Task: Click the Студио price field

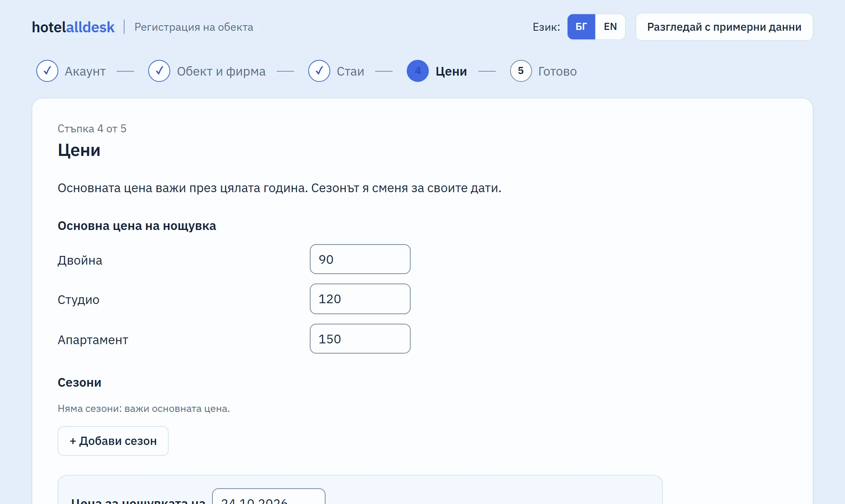Action: click(360, 299)
